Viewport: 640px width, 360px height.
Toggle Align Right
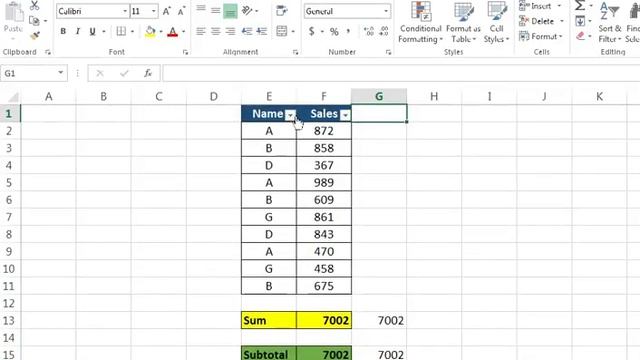click(x=230, y=31)
